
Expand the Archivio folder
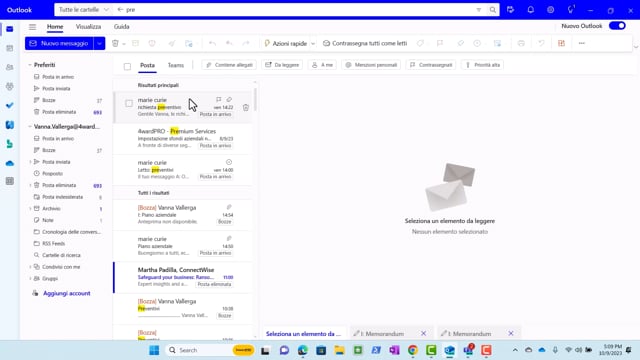click(30, 209)
